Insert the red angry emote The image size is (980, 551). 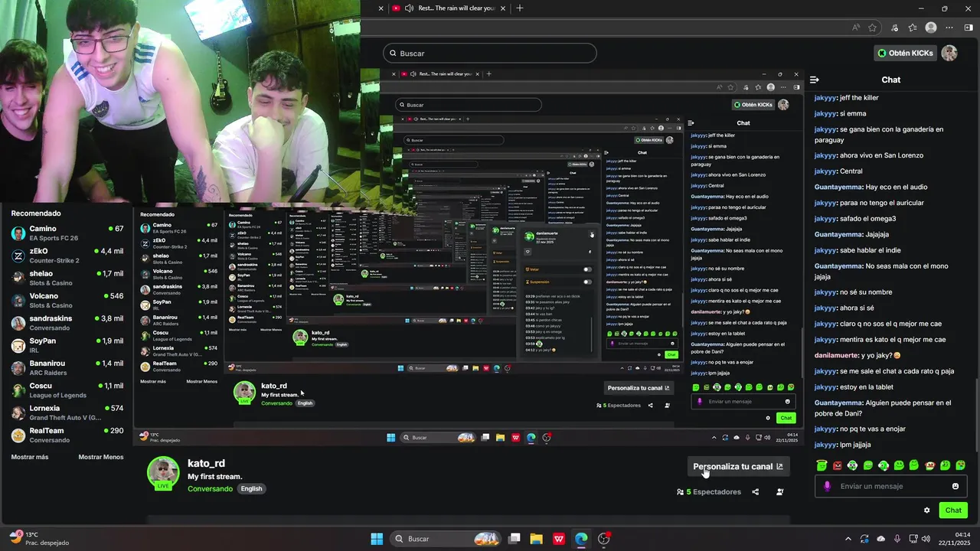tap(837, 465)
